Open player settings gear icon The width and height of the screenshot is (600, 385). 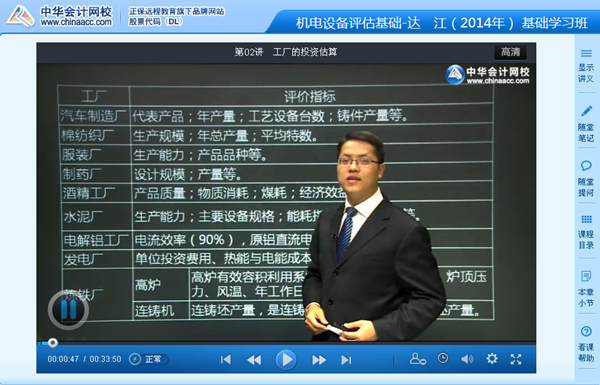492,359
